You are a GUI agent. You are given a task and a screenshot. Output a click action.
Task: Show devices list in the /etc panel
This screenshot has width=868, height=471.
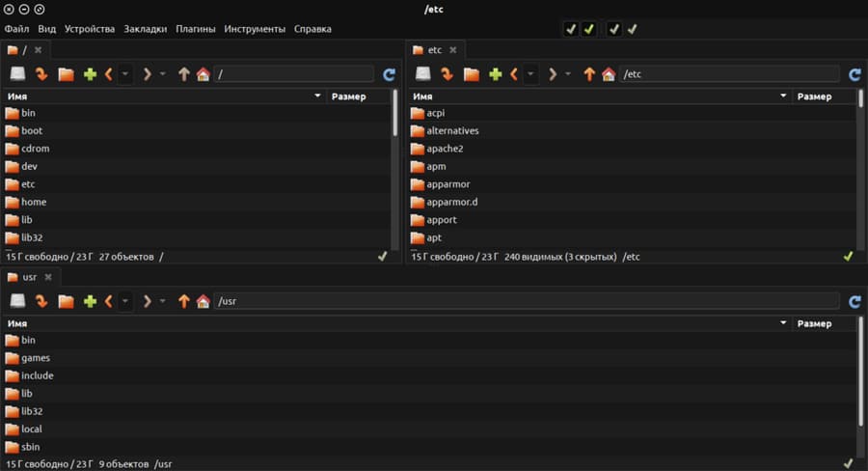(x=423, y=73)
